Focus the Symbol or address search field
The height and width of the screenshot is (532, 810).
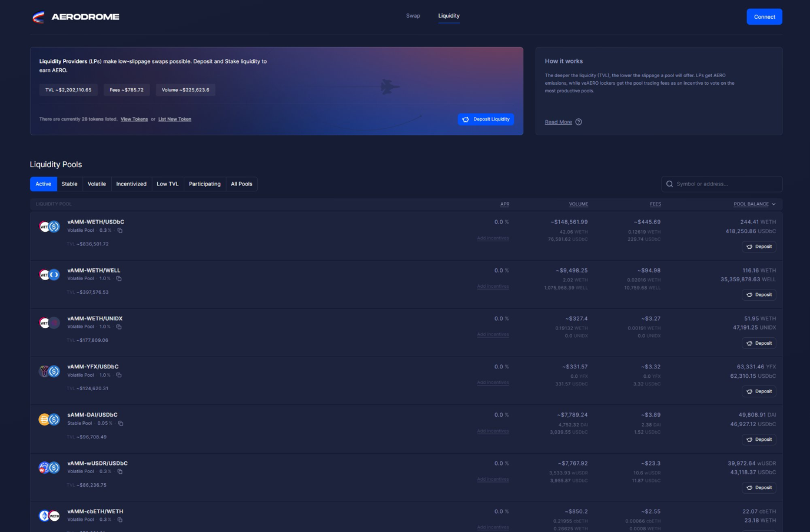726,184
